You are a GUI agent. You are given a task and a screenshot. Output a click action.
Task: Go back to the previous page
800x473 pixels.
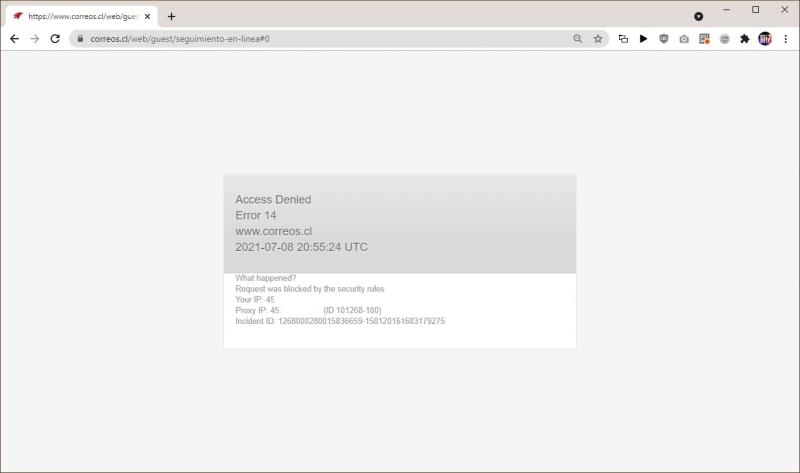(x=14, y=39)
